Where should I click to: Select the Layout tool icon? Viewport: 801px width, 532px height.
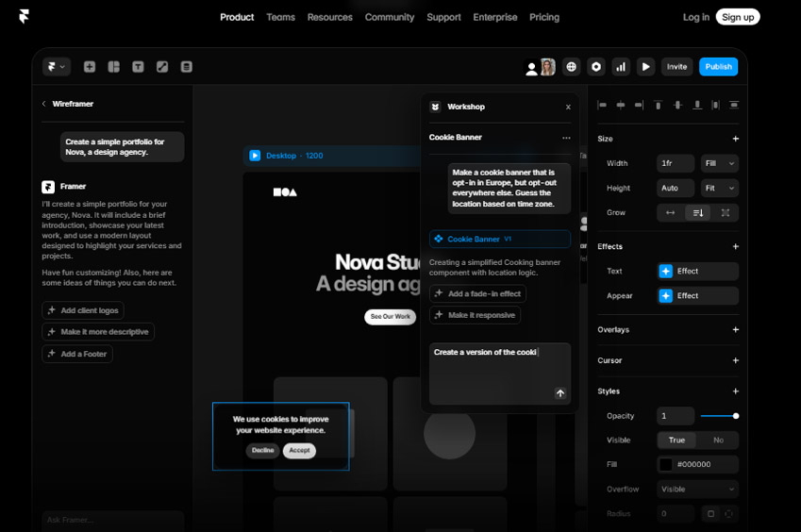tap(113, 67)
